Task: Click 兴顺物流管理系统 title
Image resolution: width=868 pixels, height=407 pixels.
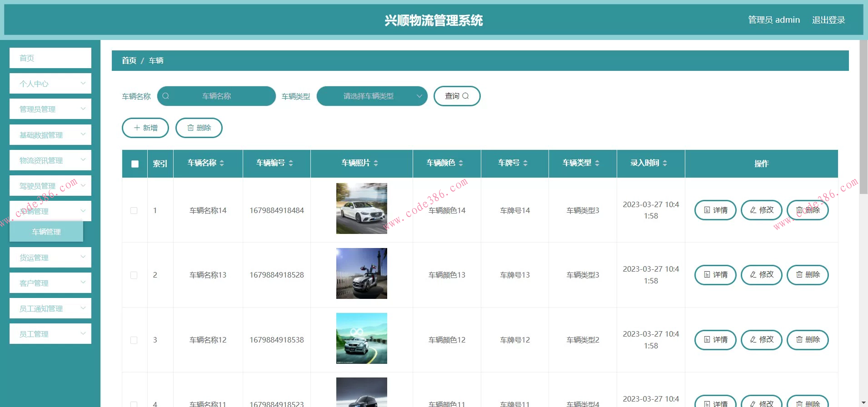Action: click(434, 20)
